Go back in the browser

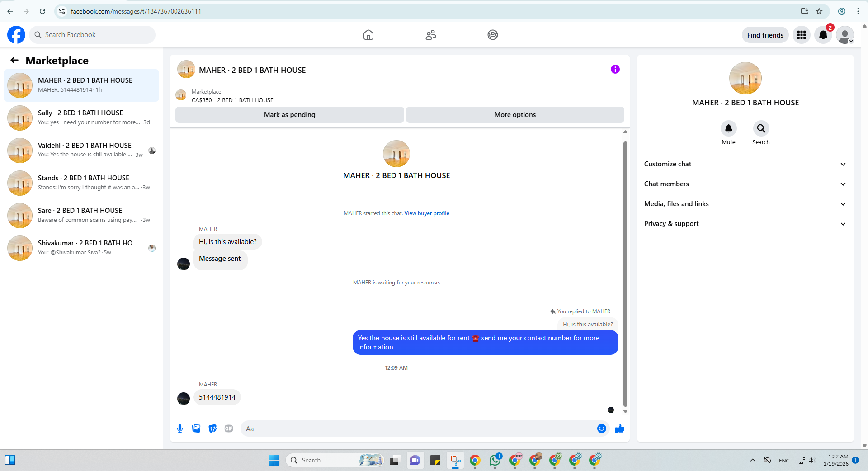click(10, 11)
